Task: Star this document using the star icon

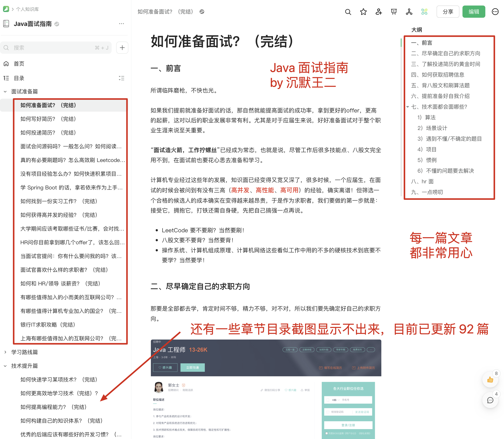Action: pos(363,11)
